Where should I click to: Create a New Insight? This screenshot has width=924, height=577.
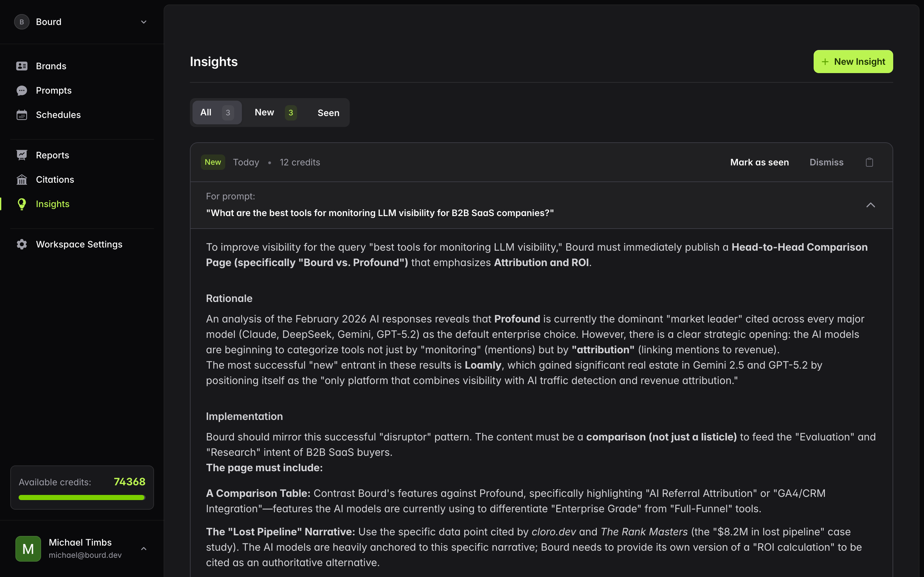[853, 62]
